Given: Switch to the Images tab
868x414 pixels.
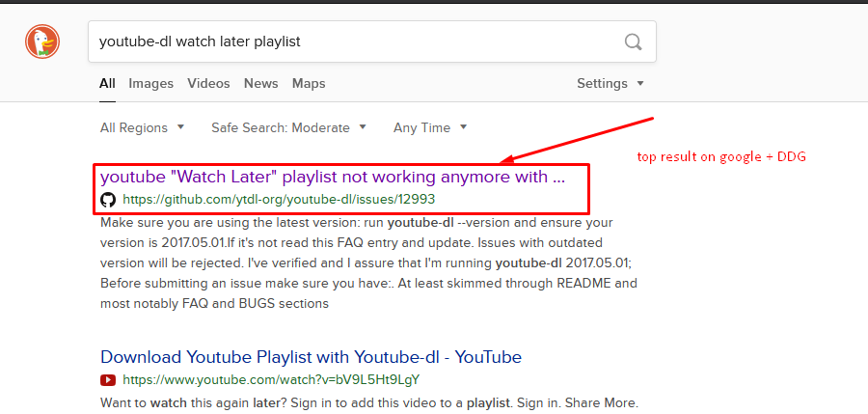Looking at the screenshot, I should pos(151,84).
